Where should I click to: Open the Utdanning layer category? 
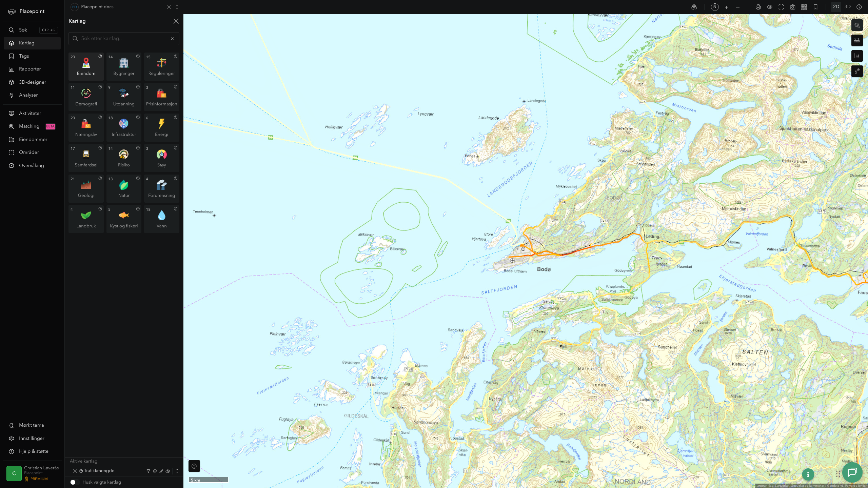(x=124, y=97)
